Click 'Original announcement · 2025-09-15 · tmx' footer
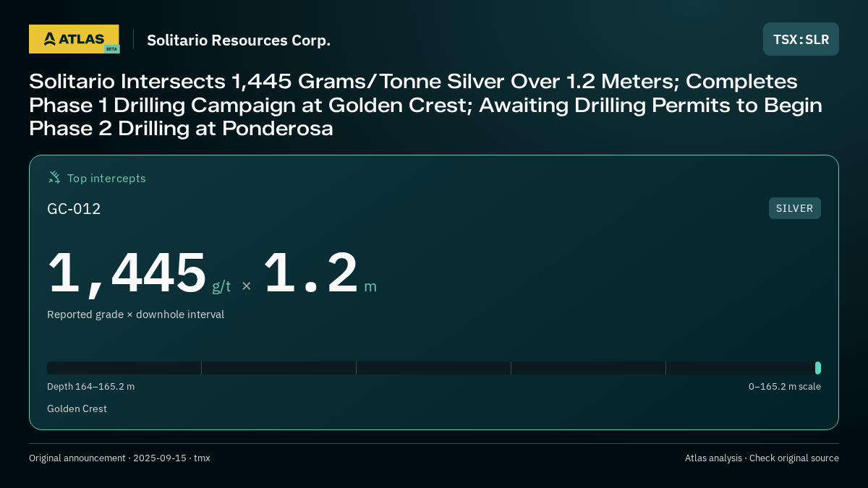Image resolution: width=868 pixels, height=488 pixels. [x=119, y=458]
